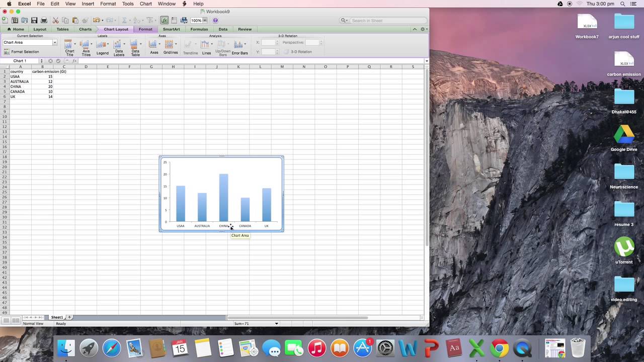
Task: Select the Workbook7 desktop file
Action: coord(587,26)
